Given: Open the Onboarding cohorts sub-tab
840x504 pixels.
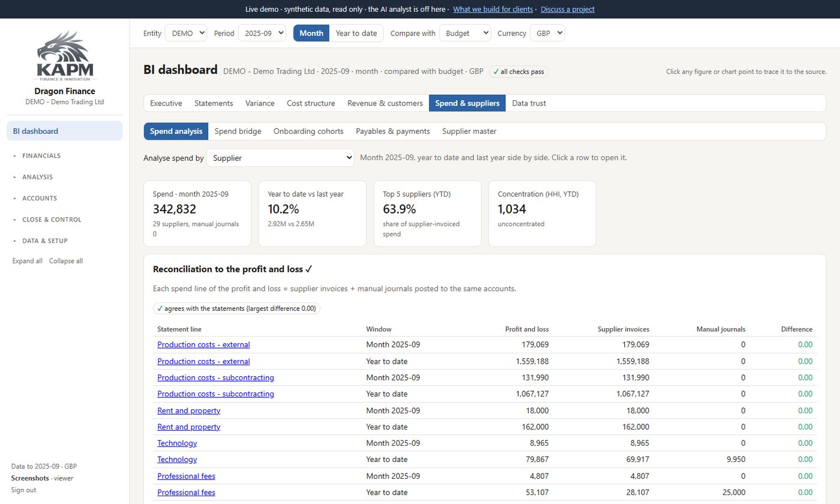Looking at the screenshot, I should [308, 131].
